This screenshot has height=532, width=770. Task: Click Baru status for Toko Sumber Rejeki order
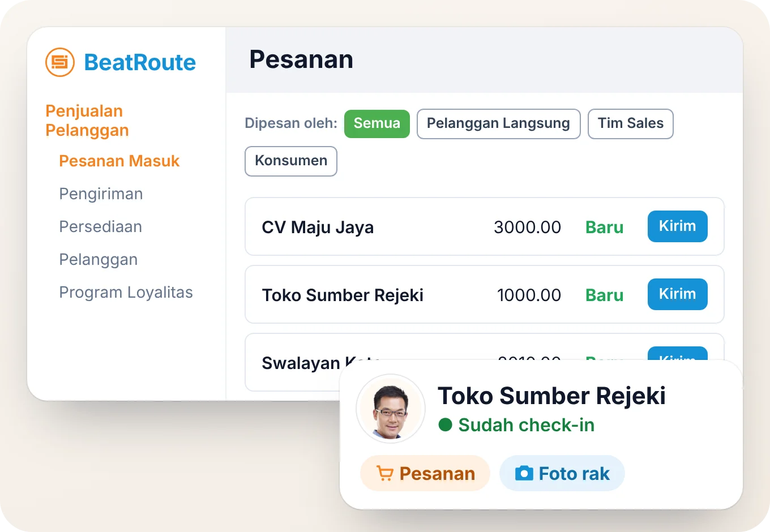pos(604,295)
